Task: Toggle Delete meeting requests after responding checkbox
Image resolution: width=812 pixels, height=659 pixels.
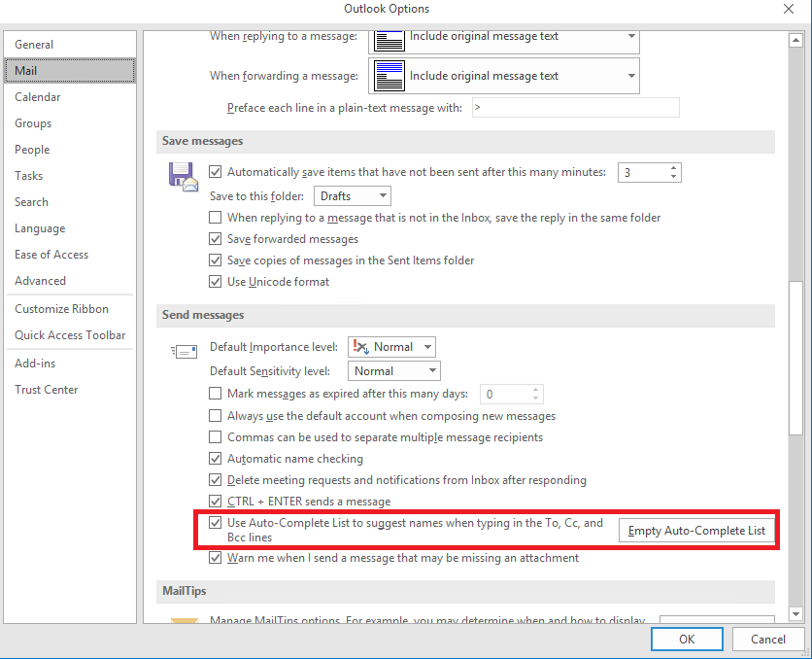Action: [215, 480]
